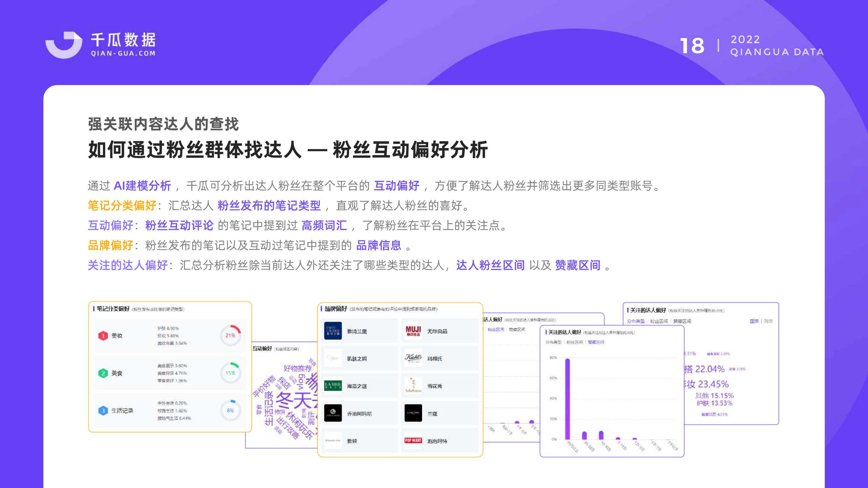Viewport: 868px width, 488px height.
Task: Click the 互动偏好 word cloud heading
Action: (262, 348)
